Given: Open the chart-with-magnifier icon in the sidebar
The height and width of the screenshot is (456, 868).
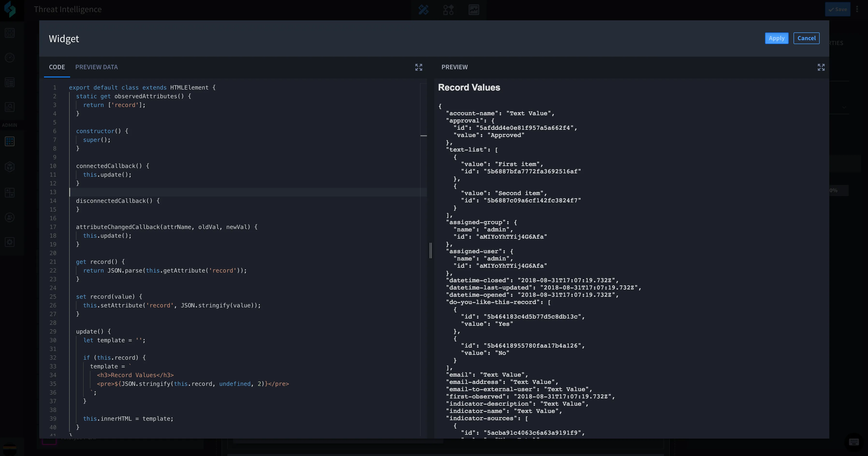Looking at the screenshot, I should click(x=10, y=107).
